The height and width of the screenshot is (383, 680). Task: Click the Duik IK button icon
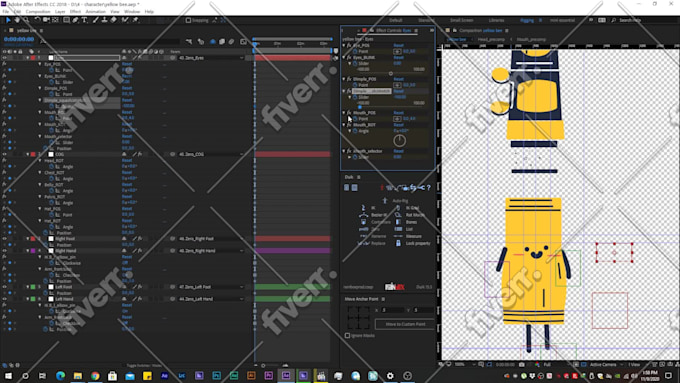coord(363,208)
